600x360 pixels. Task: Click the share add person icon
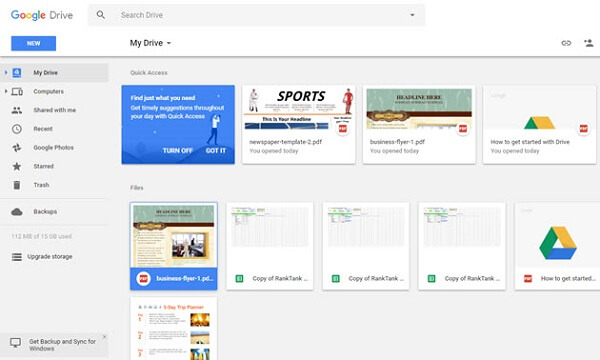coord(589,43)
